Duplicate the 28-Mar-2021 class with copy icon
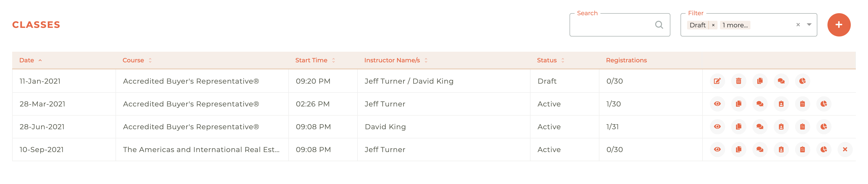This screenshot has width=868, height=184. [x=738, y=104]
